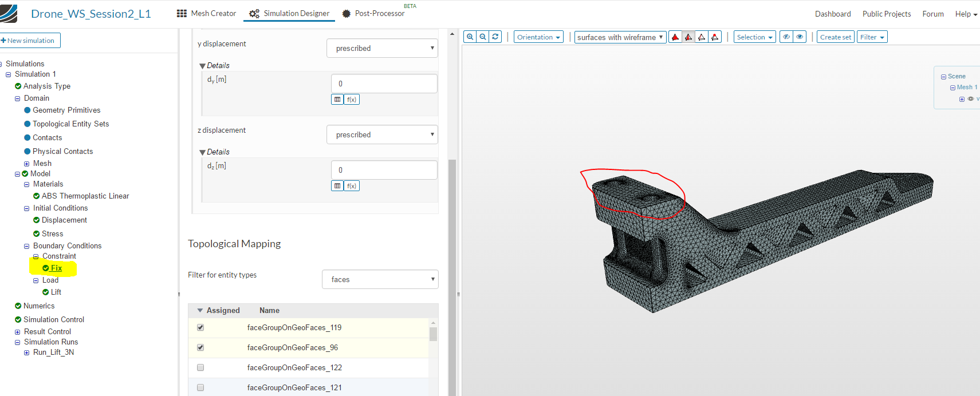Open the Post-Processor tab

373,13
